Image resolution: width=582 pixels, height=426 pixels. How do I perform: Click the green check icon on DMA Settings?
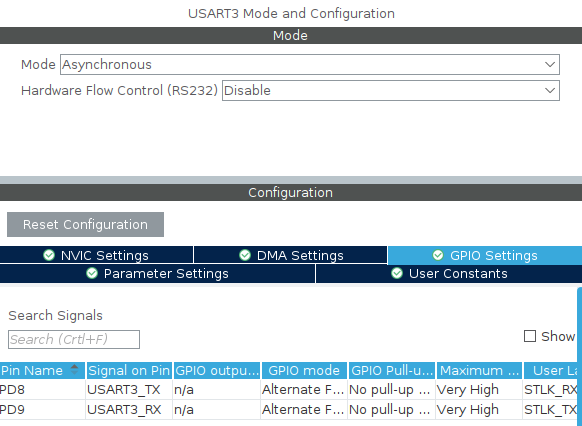[245, 255]
